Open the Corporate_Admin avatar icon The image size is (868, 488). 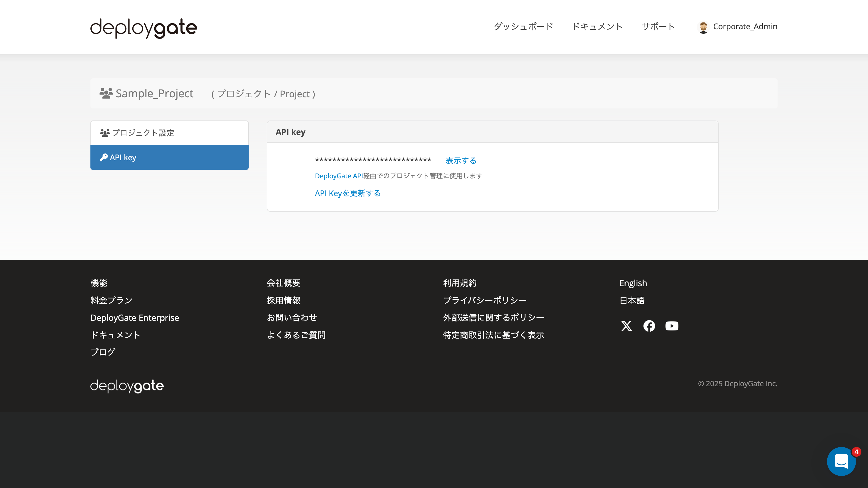[x=704, y=27]
